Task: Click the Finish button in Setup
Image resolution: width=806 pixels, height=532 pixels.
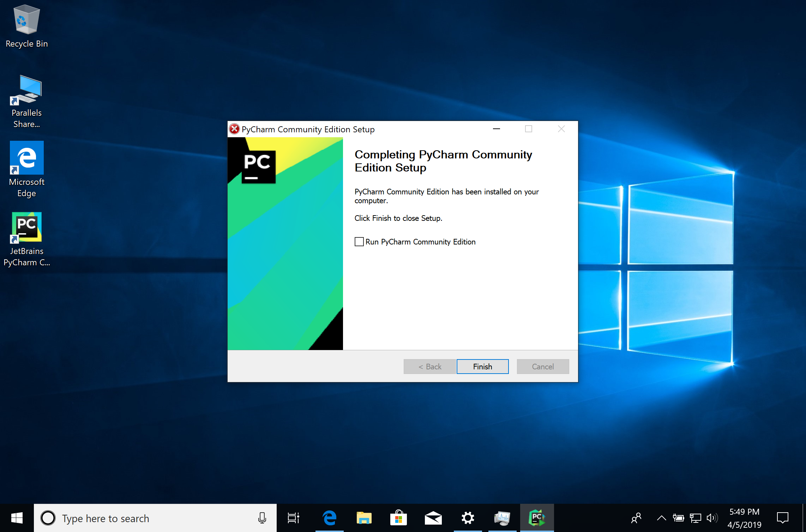Action: click(x=482, y=367)
